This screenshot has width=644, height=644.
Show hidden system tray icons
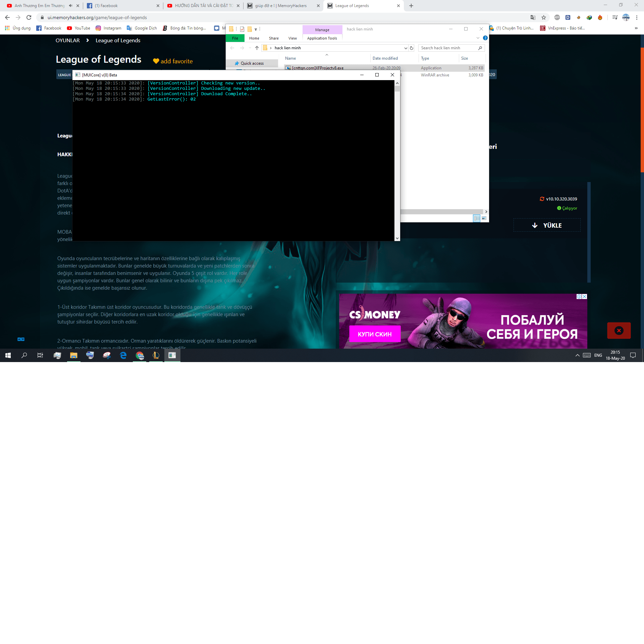coord(578,355)
